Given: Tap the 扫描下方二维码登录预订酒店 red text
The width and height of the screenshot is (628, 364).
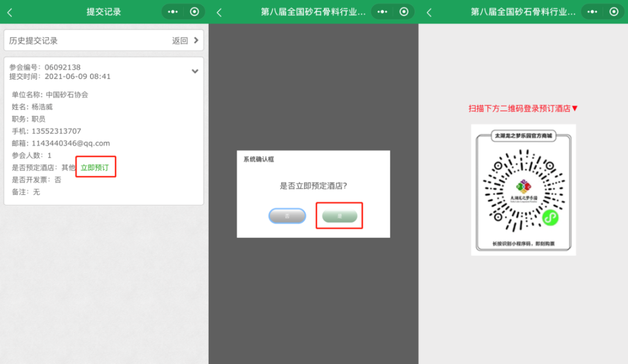Looking at the screenshot, I should click(523, 108).
